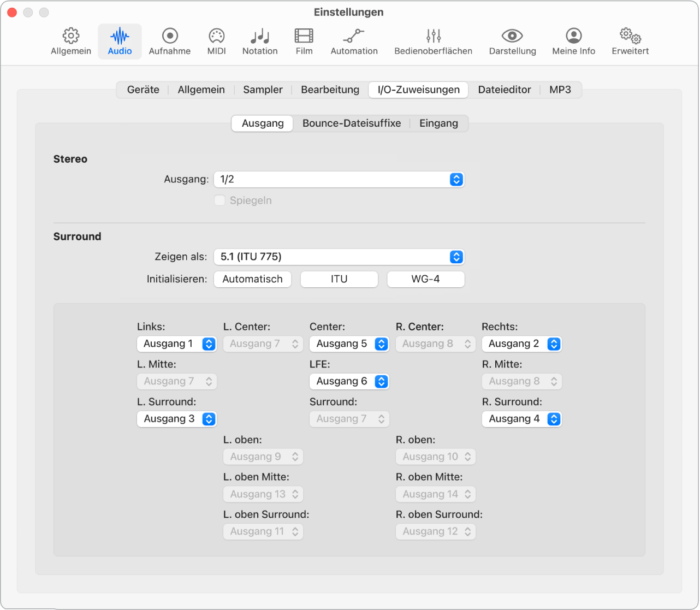This screenshot has height=610, width=700.
Task: Open the L. Center output dropdown
Action: click(263, 344)
